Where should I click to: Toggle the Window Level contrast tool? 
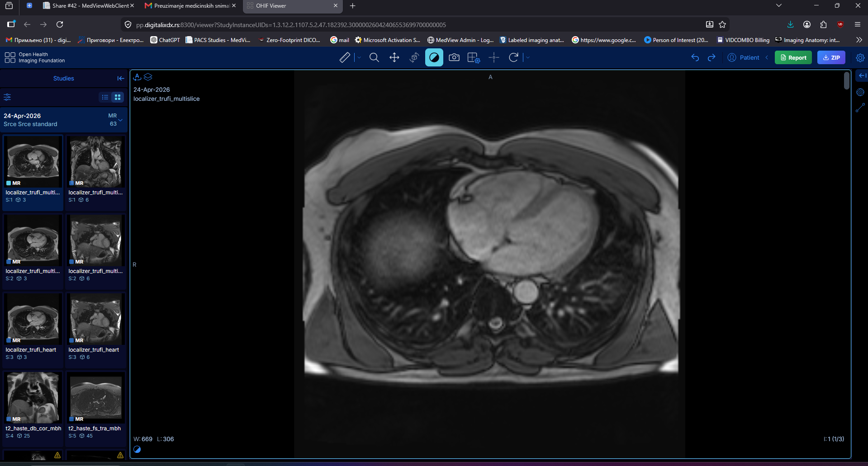coord(434,57)
